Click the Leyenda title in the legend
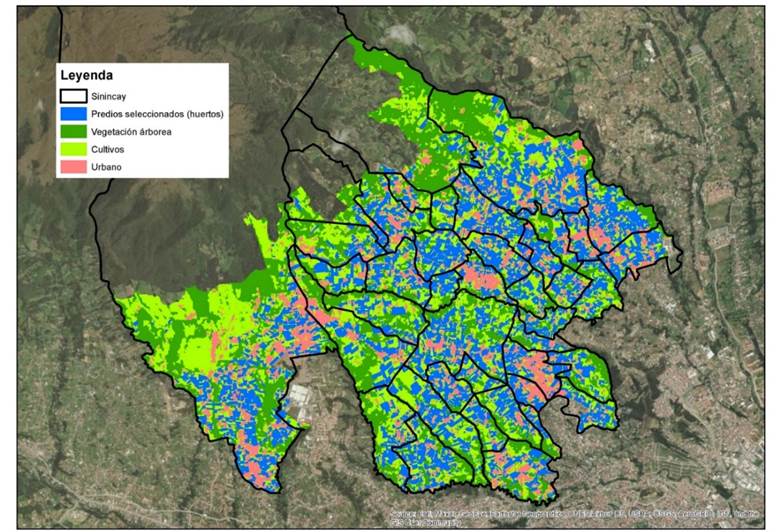Screen dimensions: 781x532 tap(86, 76)
